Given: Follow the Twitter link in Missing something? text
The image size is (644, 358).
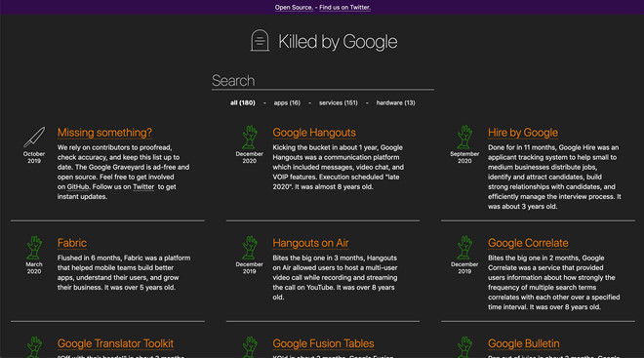Looking at the screenshot, I should tap(143, 186).
